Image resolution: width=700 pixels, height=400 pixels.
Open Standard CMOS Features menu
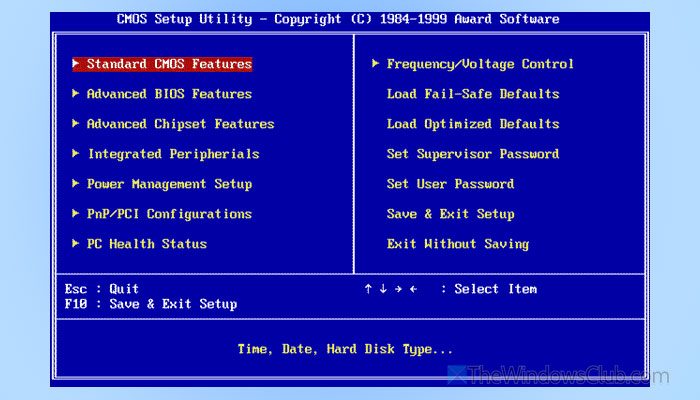(x=162, y=64)
